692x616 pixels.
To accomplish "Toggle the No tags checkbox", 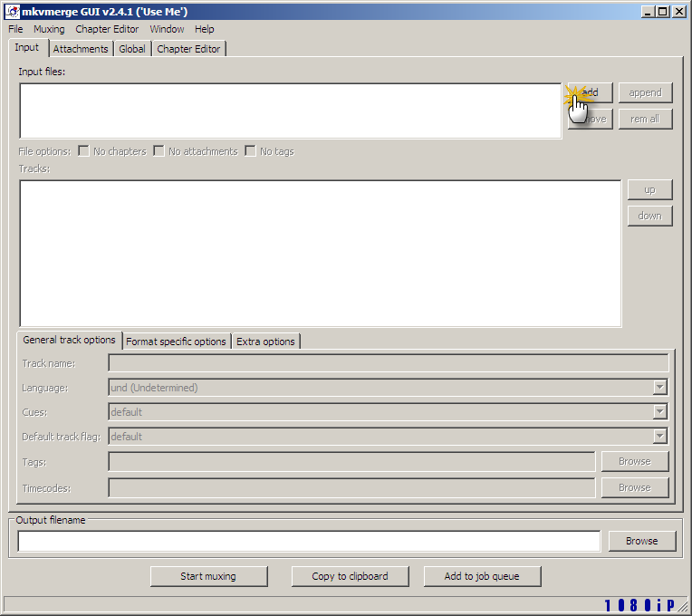I will pyautogui.click(x=250, y=151).
